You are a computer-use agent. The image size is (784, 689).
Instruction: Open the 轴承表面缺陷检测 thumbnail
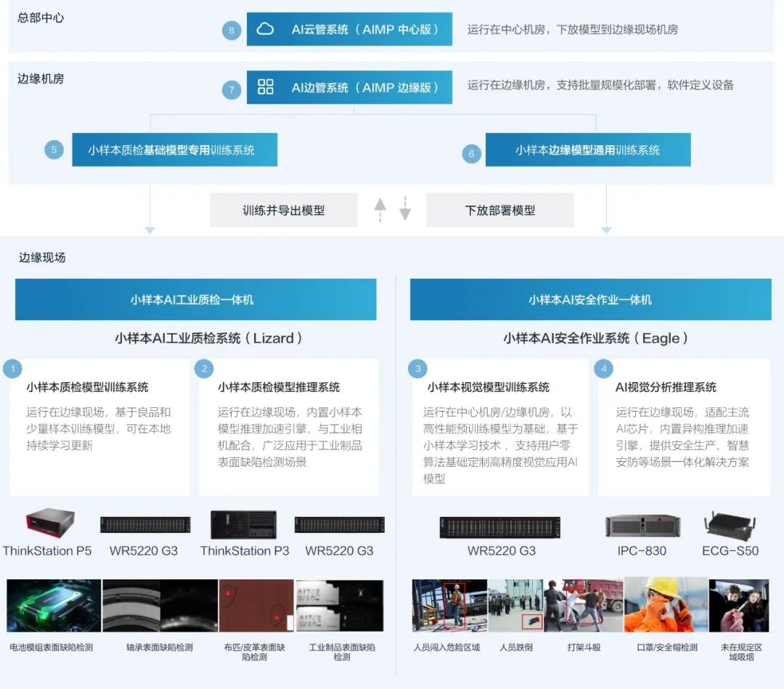[x=160, y=606]
